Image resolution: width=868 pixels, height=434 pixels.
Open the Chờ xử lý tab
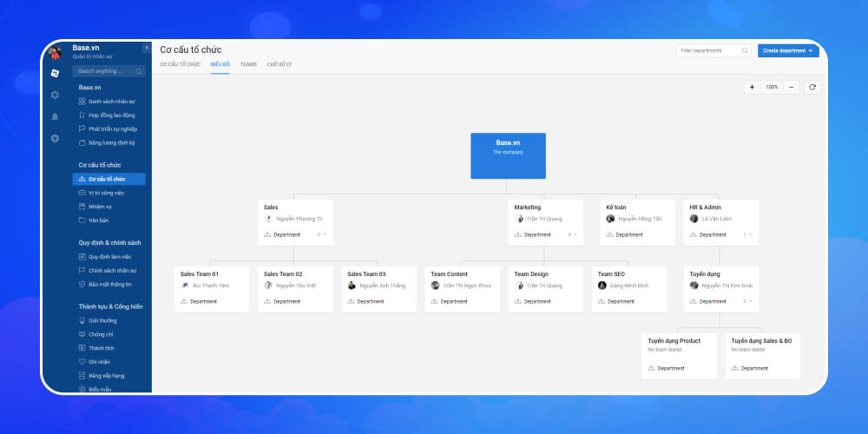(x=279, y=64)
